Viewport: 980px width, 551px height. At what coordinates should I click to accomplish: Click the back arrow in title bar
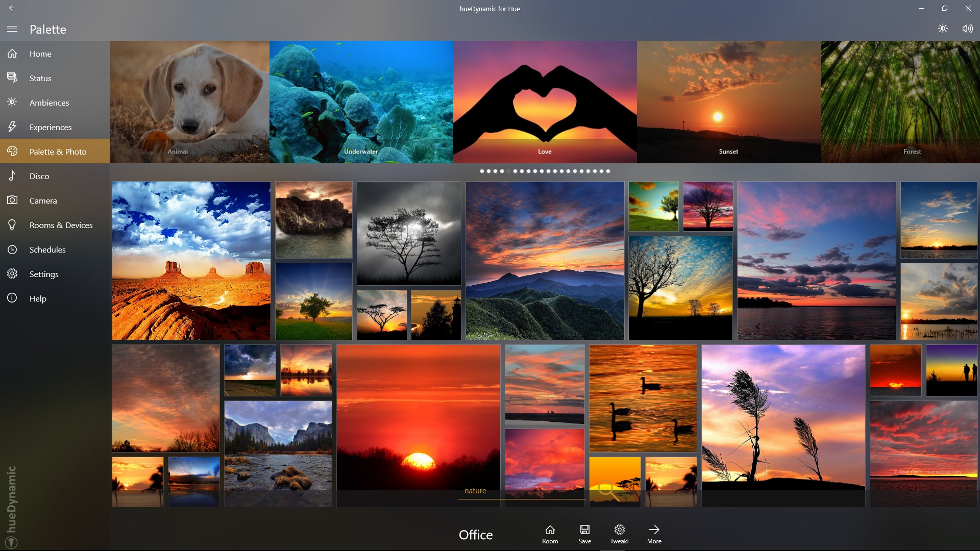(12, 8)
